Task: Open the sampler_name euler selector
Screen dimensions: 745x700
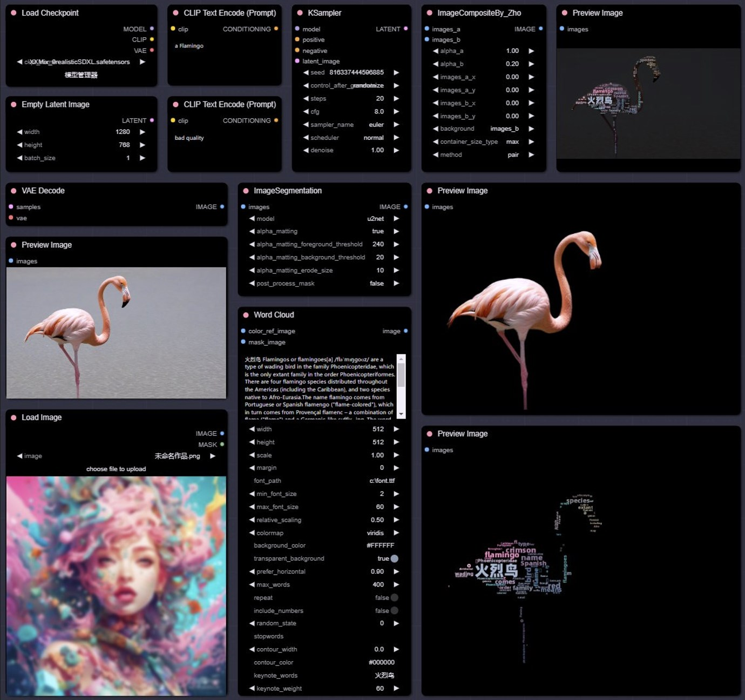Action: (x=351, y=125)
